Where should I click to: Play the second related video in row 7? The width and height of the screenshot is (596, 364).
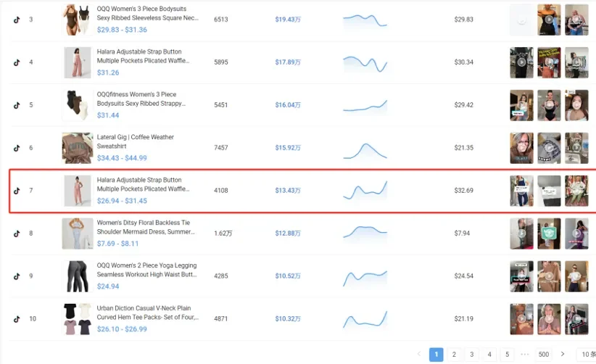click(x=549, y=191)
